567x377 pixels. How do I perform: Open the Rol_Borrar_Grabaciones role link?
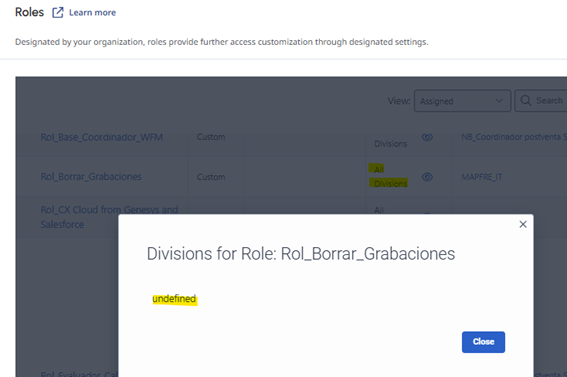[91, 177]
